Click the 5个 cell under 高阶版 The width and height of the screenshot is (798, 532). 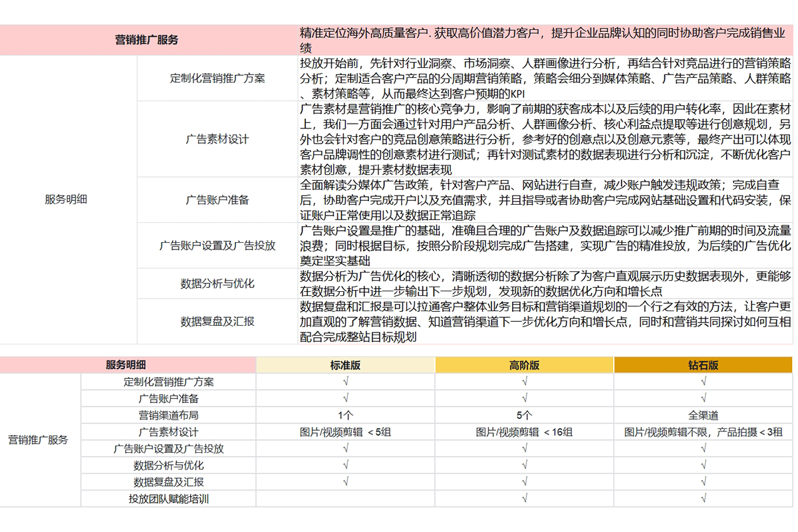tap(523, 415)
